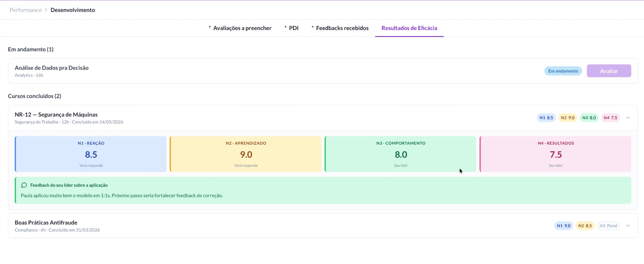
Task: Click the N1 8.5 badge for NR-12
Action: (x=546, y=118)
